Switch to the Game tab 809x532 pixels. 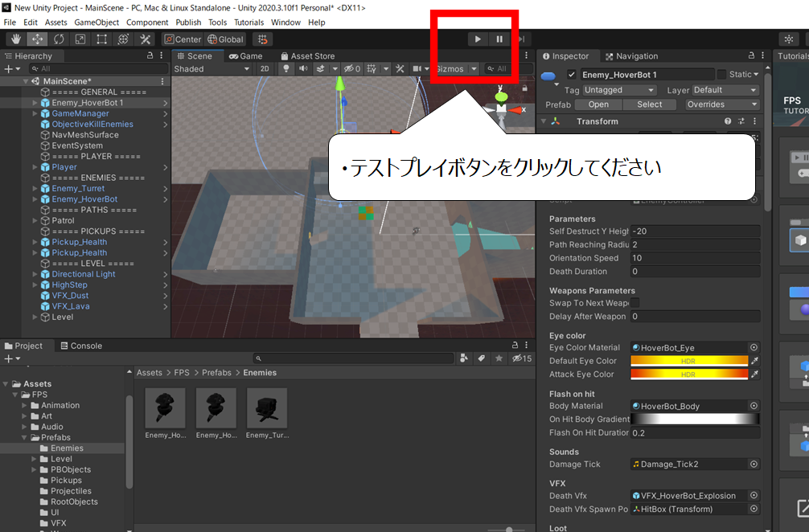(245, 56)
